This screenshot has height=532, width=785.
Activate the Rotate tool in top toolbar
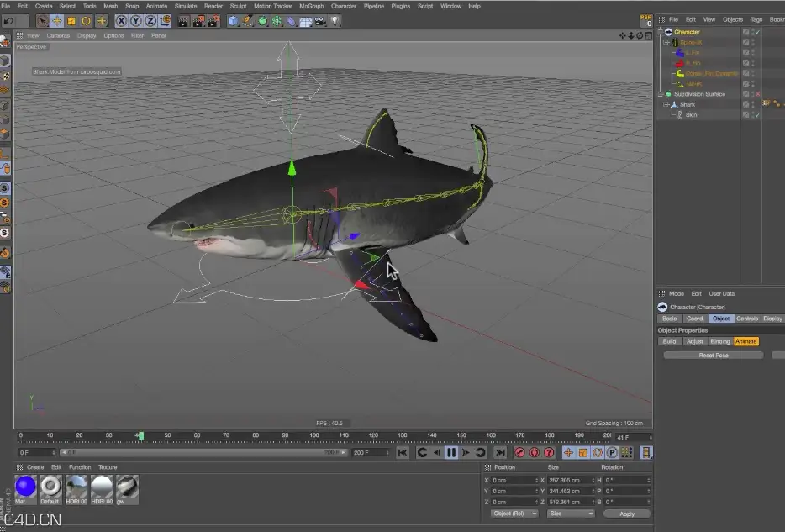[86, 21]
